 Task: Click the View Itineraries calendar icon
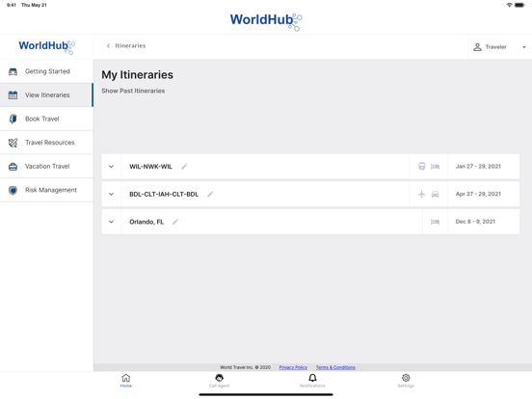[x=13, y=95]
